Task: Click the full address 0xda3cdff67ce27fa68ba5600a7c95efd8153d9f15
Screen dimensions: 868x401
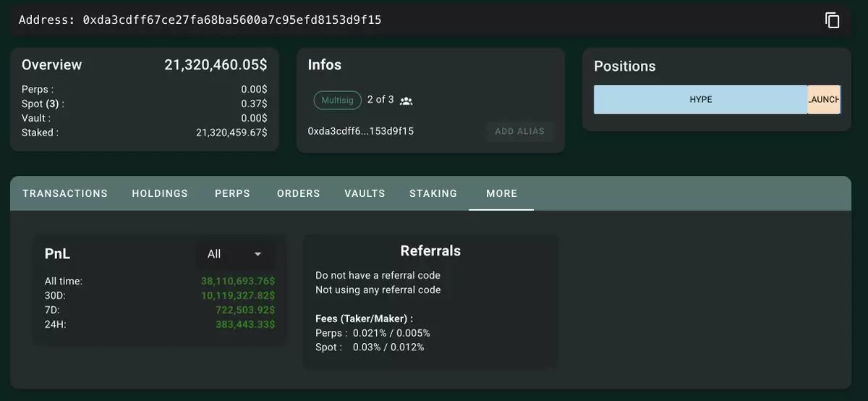Action: pyautogui.click(x=231, y=20)
